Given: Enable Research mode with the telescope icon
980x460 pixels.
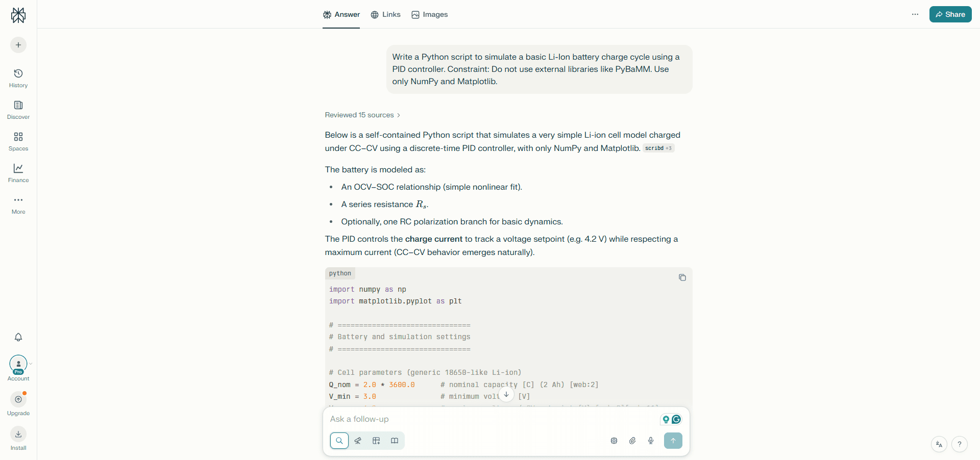Looking at the screenshot, I should [358, 441].
